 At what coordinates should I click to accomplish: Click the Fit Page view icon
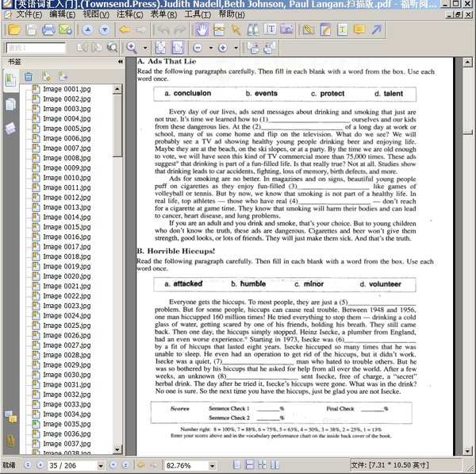(x=160, y=48)
